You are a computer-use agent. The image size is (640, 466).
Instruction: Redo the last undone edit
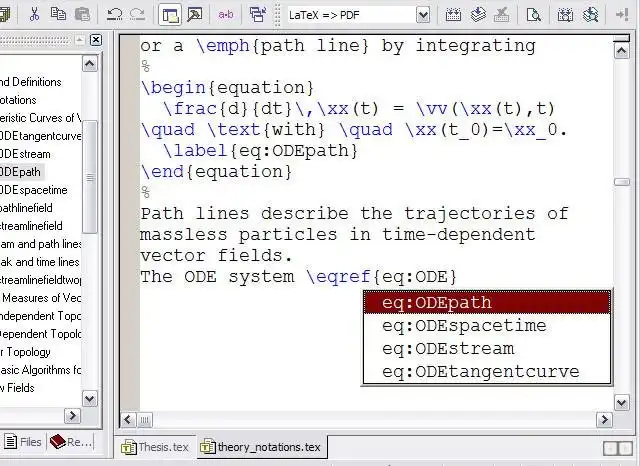pos(138,15)
